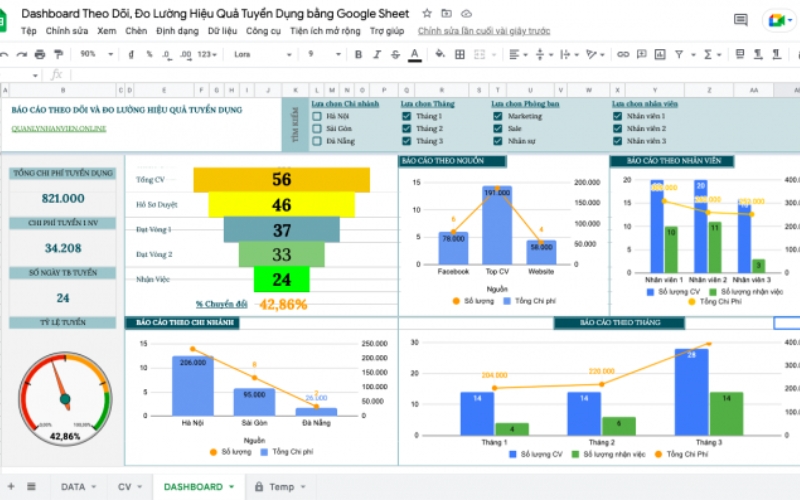
Task: Uncheck the Tháng 3 checkbox
Action: pos(406,141)
